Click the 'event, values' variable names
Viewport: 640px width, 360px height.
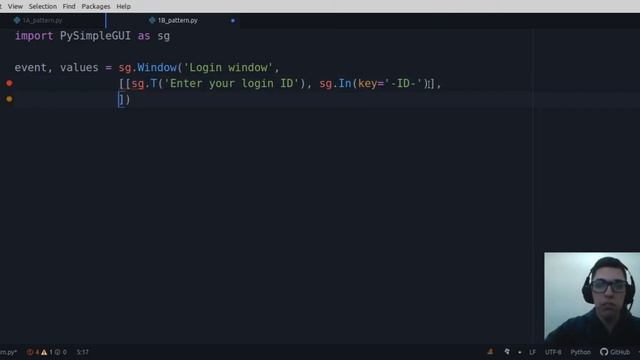click(x=56, y=67)
